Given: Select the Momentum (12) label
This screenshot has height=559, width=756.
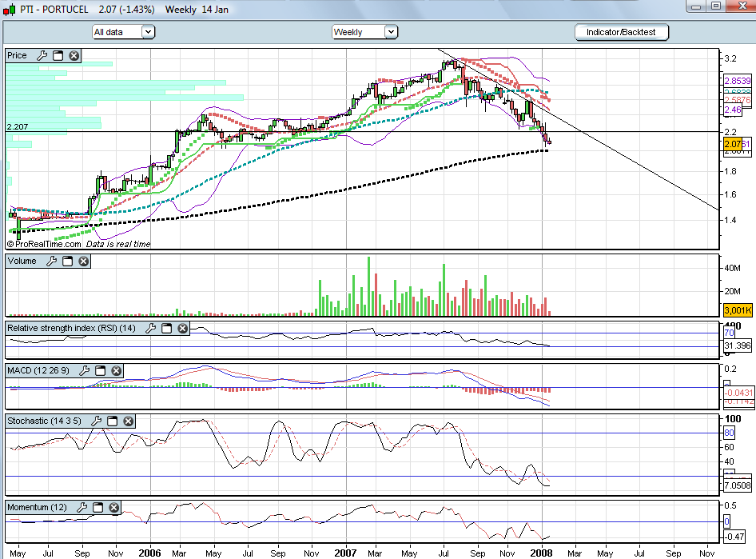Looking at the screenshot, I should [37, 507].
